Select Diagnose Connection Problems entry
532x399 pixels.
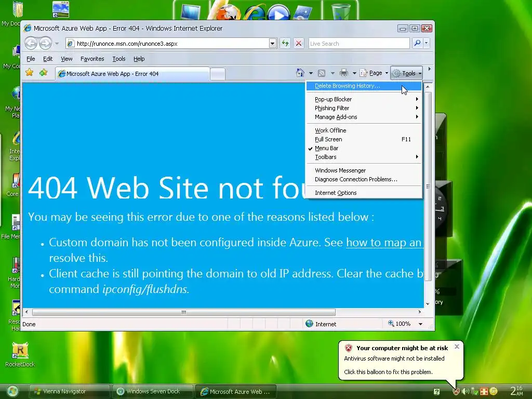pyautogui.click(x=364, y=179)
